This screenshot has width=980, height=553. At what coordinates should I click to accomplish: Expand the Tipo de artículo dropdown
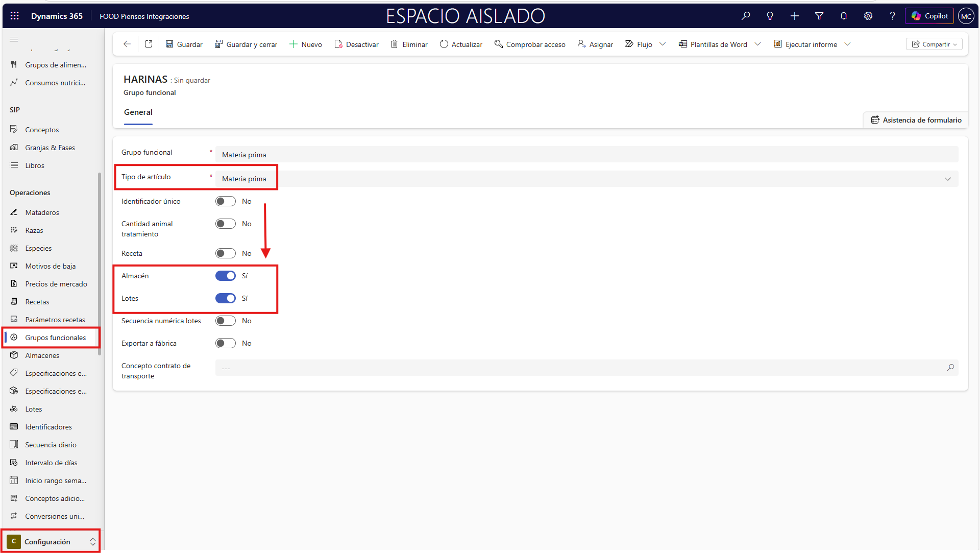(x=947, y=179)
